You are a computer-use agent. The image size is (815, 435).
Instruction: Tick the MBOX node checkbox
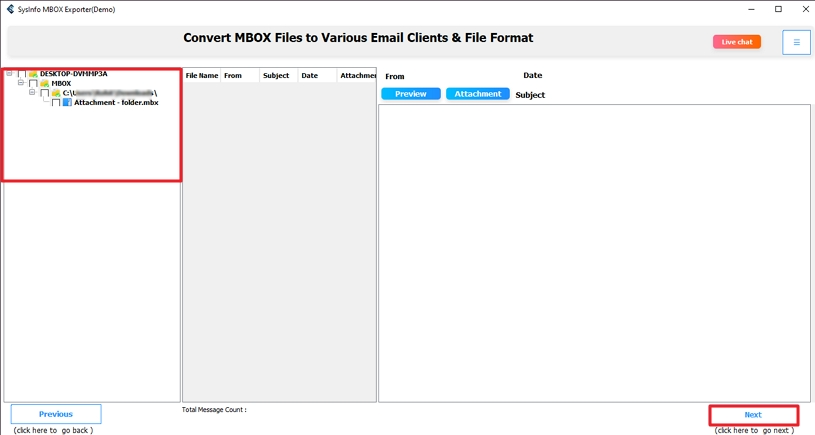point(33,83)
